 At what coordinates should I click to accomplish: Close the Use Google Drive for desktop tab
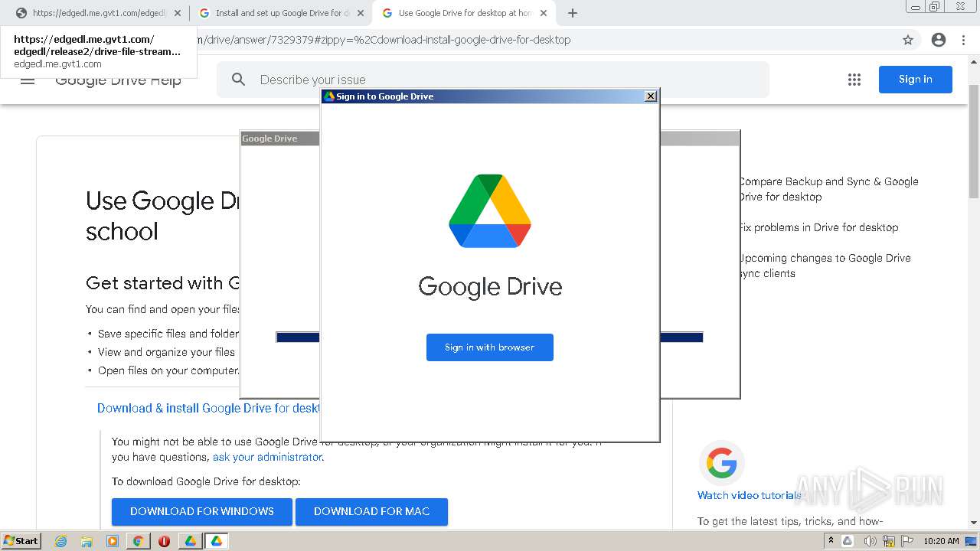543,13
